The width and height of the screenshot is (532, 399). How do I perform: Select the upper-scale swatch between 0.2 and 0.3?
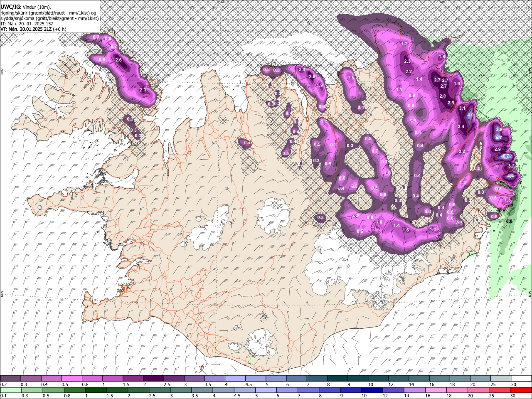tap(11, 378)
